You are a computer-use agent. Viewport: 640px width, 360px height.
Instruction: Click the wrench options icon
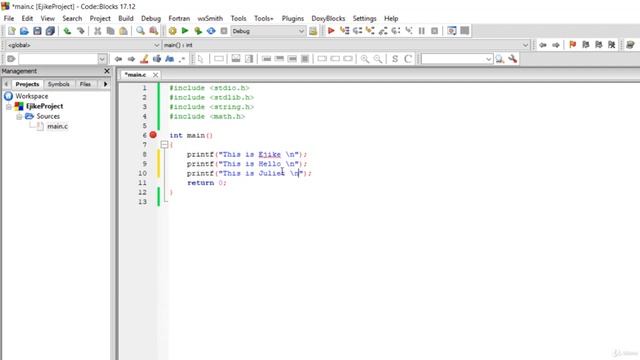[x=513, y=59]
